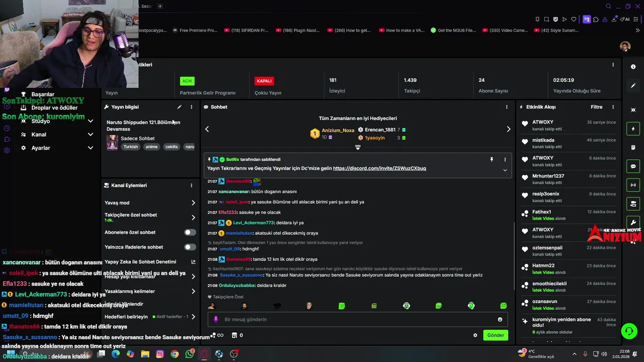
Task: Toggle Abonelere özel sohbet switch
Action: click(190, 232)
